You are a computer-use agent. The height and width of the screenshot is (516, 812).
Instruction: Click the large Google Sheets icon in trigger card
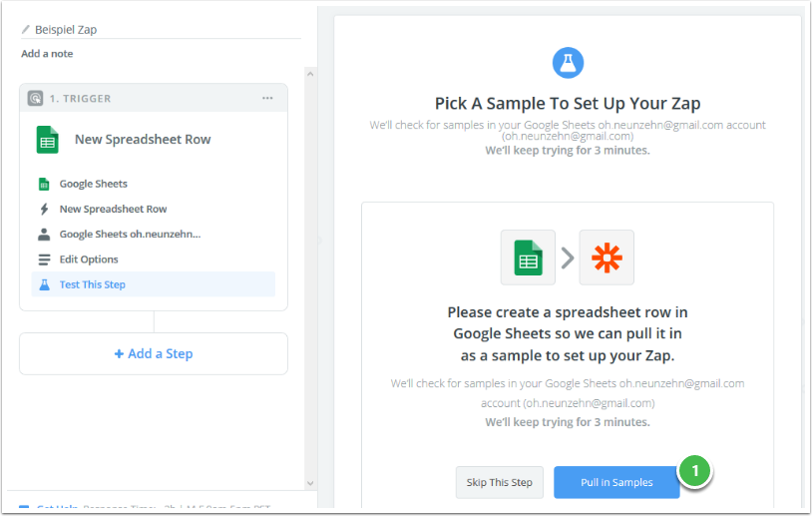pyautogui.click(x=47, y=140)
